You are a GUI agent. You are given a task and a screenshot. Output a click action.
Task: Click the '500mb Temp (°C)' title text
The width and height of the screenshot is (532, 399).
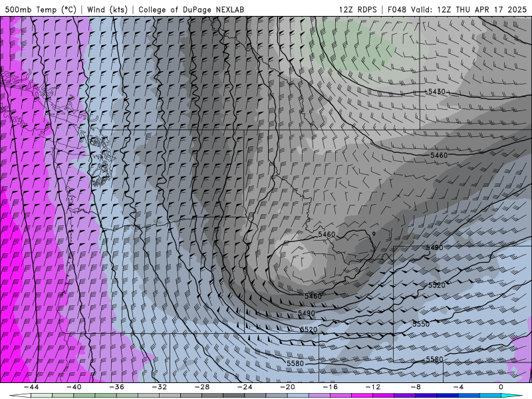click(x=41, y=9)
